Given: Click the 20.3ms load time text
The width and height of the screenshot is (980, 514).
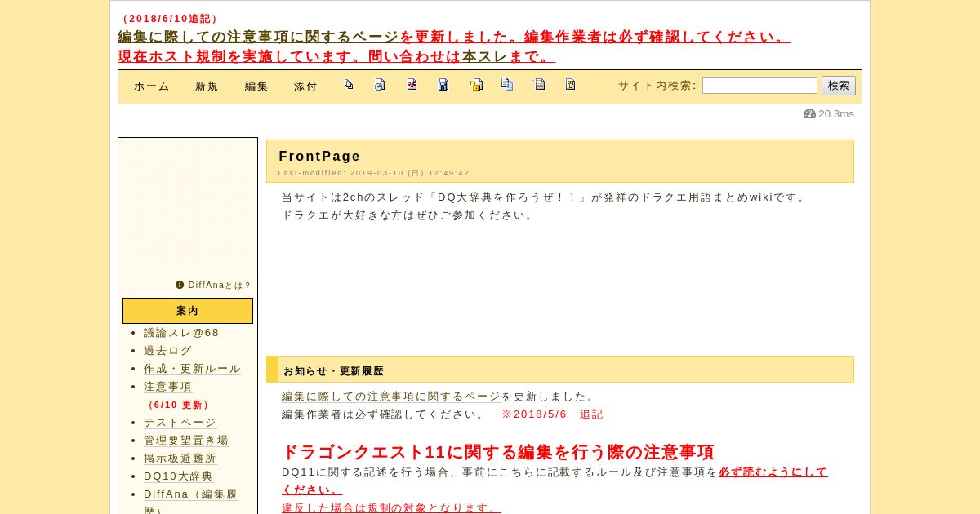Looking at the screenshot, I should coord(836,113).
